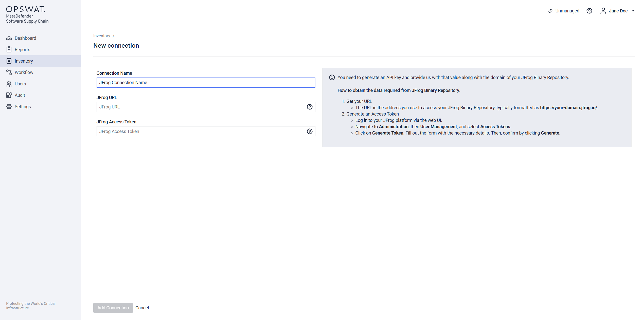Click the 'Generate an Access Token' step text
This screenshot has height=320, width=644.
click(x=372, y=114)
